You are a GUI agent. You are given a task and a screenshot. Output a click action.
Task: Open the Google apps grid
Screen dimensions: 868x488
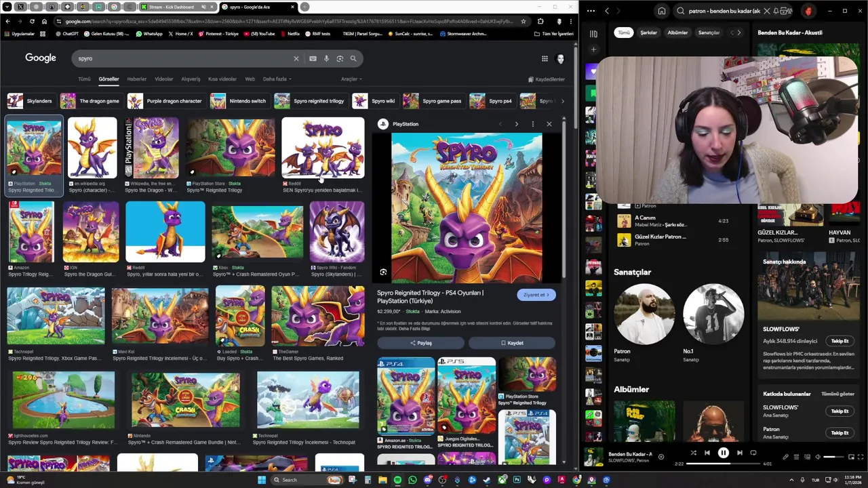[x=545, y=59]
